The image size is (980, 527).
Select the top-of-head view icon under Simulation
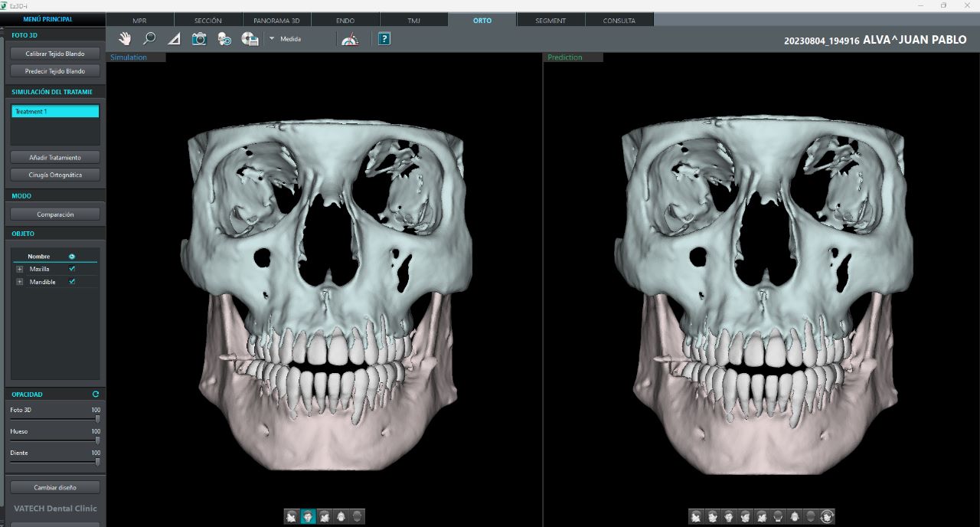coord(357,517)
